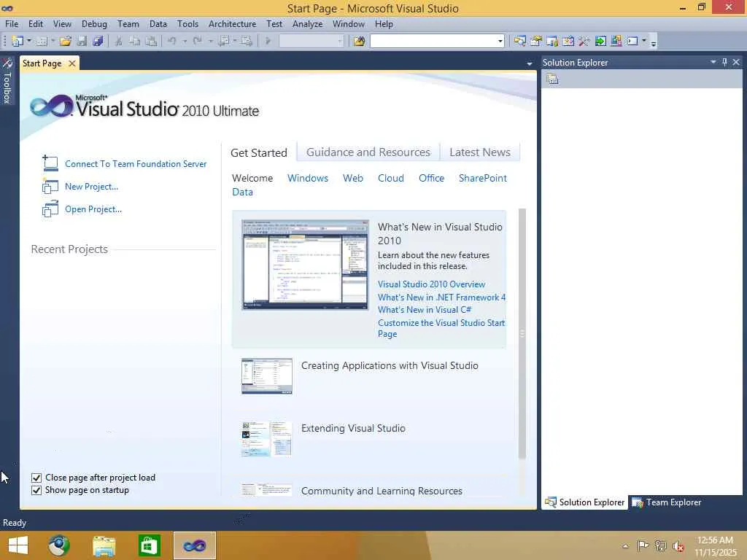
Task: Click the Save floppy disk icon
Action: click(x=82, y=41)
